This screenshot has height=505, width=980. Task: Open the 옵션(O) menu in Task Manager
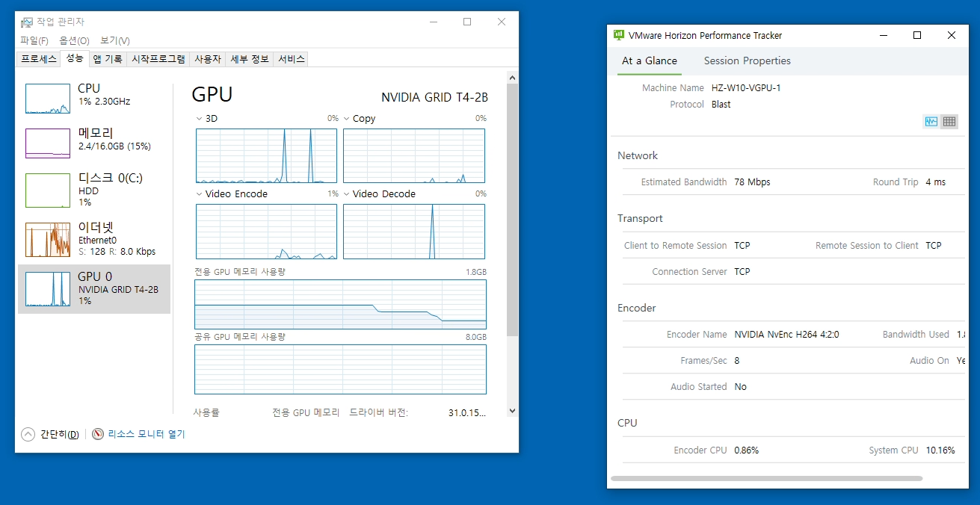[74, 40]
